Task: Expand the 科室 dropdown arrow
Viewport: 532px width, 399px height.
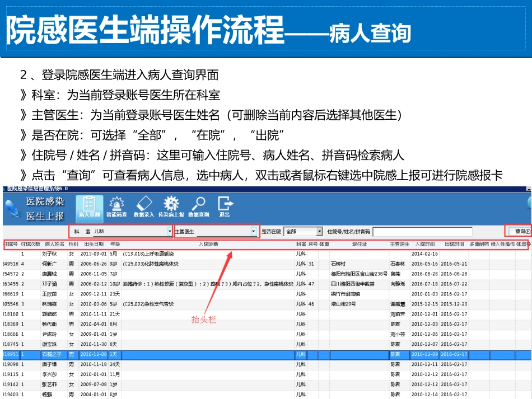Action: click(x=170, y=231)
